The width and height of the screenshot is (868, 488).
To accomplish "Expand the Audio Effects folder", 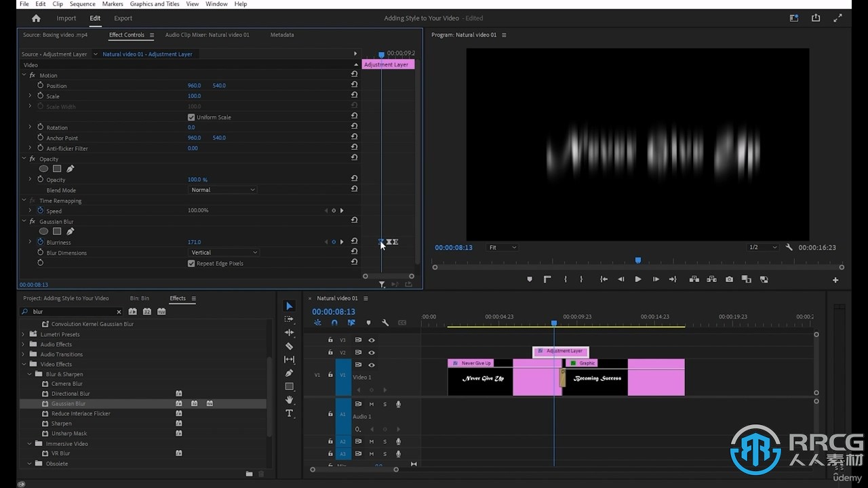I will 24,344.
